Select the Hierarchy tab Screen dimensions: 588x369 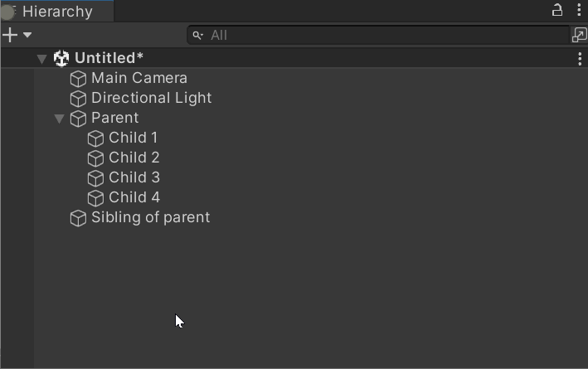coord(56,12)
